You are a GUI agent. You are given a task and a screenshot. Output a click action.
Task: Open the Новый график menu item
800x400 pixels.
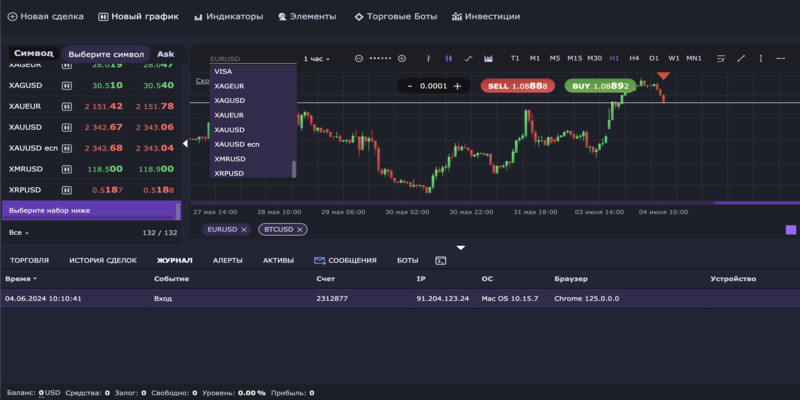click(139, 16)
